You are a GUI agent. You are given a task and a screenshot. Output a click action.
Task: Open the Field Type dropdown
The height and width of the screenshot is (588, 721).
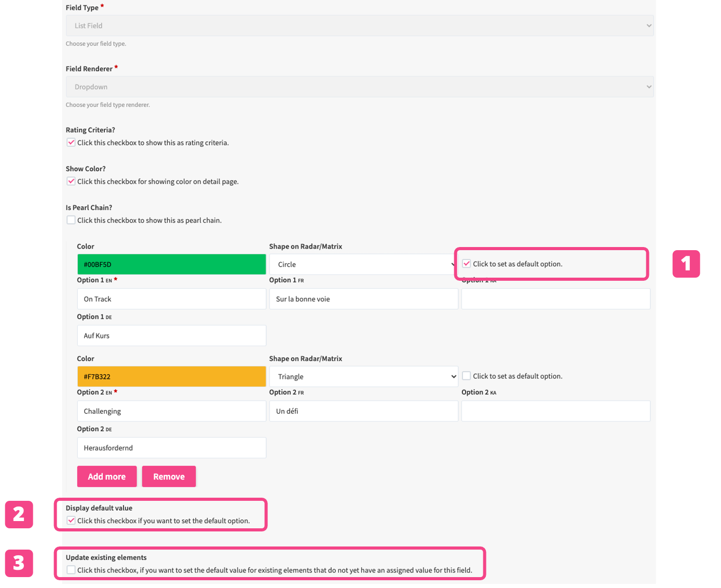(359, 25)
